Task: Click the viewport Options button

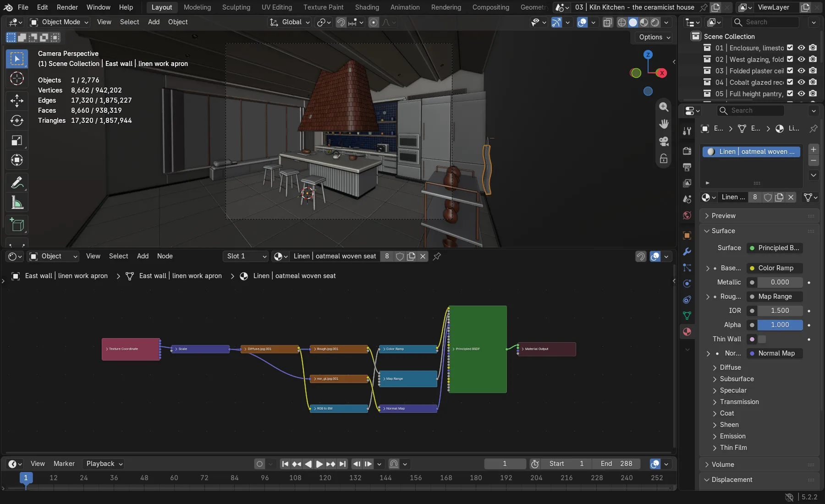Action: click(x=654, y=37)
